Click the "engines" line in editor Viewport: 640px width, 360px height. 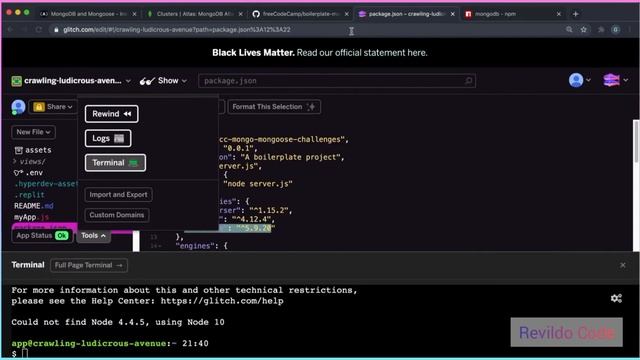pos(201,246)
